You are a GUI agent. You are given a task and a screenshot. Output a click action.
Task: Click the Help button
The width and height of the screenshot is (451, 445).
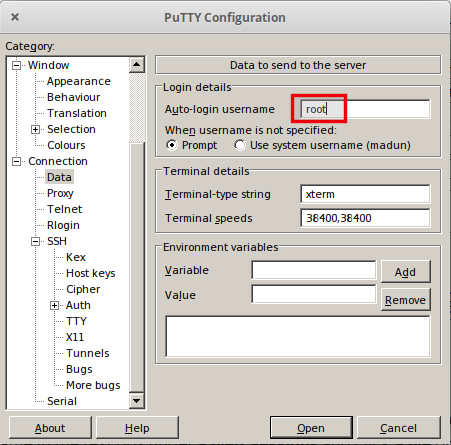coord(137,427)
